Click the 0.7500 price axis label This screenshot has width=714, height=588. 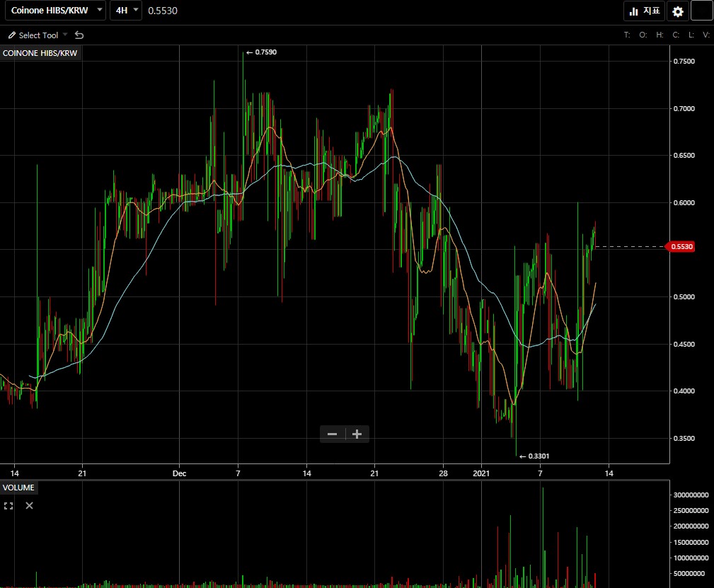pyautogui.click(x=684, y=61)
